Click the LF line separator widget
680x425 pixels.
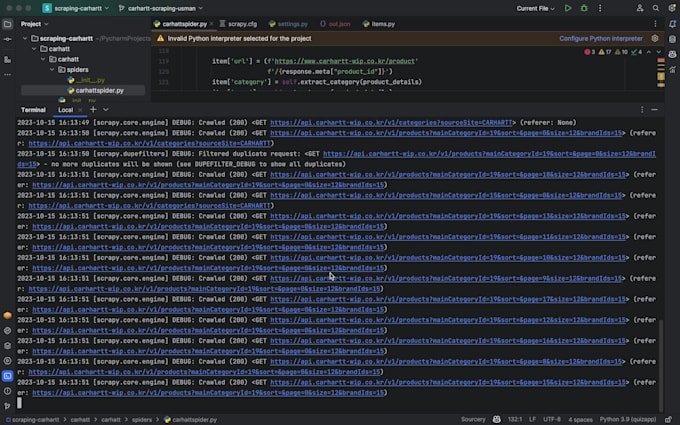pyautogui.click(x=532, y=419)
